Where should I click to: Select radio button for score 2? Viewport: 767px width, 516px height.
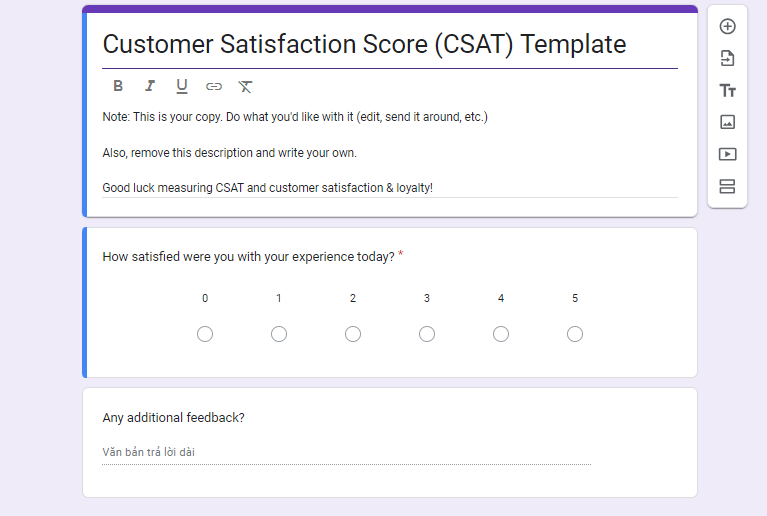tap(353, 334)
